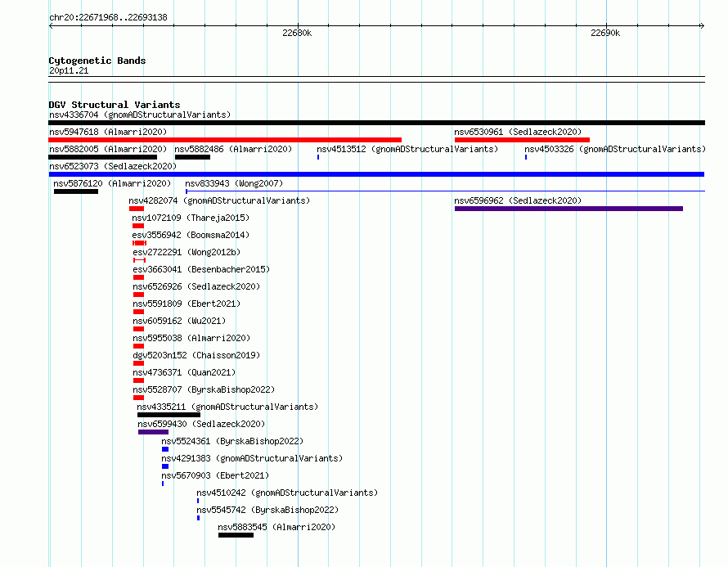
Task: Click nsv5591809 (Ebert2021) label
Action: [186, 304]
